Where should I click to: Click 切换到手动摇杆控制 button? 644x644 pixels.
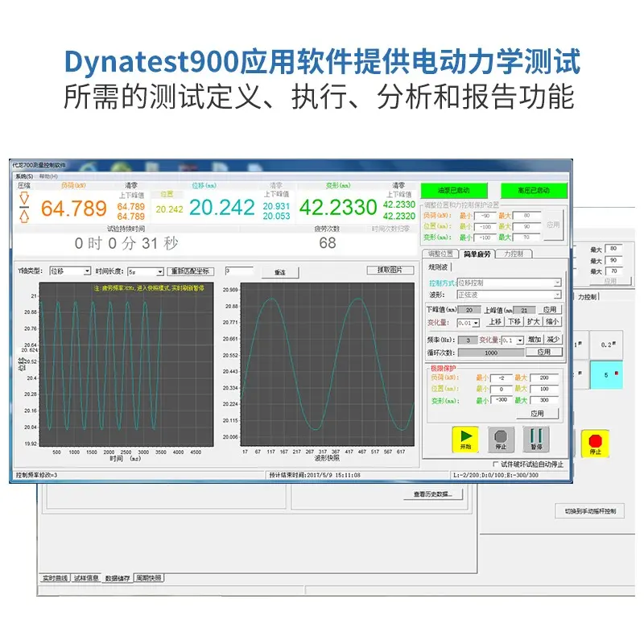pyautogui.click(x=590, y=511)
